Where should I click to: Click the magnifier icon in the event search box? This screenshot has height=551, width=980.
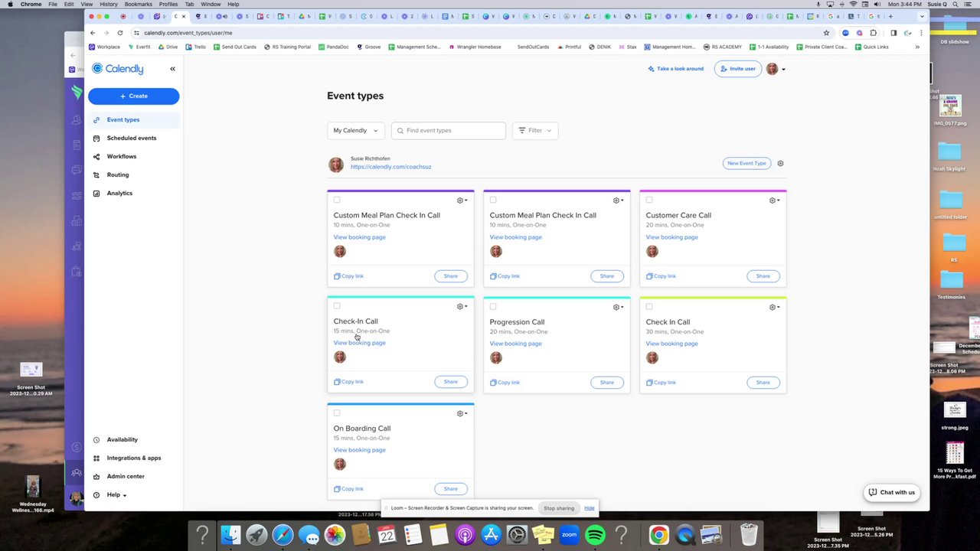pos(400,131)
